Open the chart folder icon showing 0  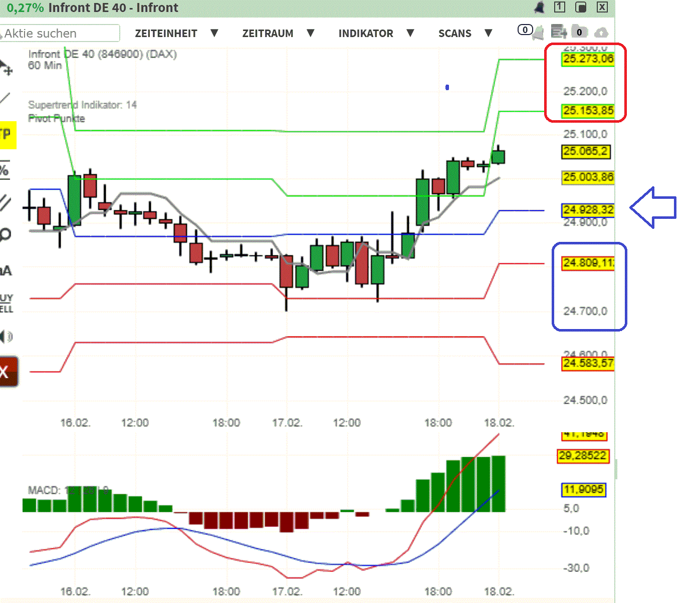(579, 32)
